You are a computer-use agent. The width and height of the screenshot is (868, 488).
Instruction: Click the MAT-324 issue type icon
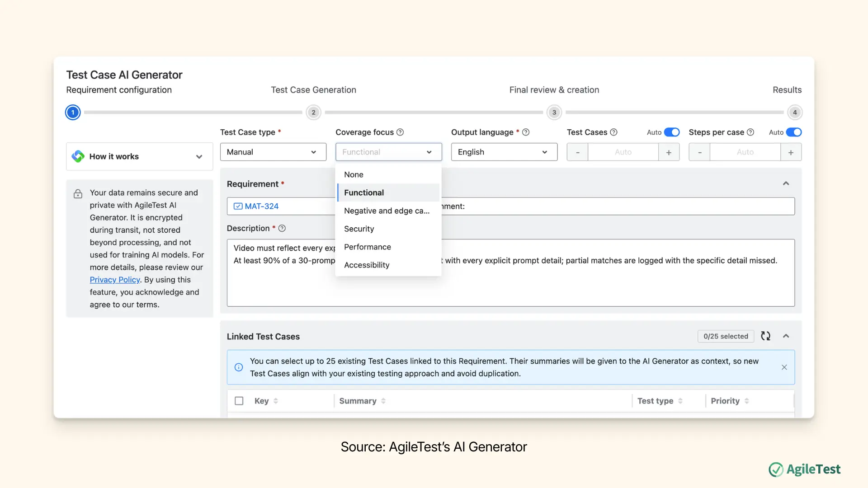click(238, 206)
